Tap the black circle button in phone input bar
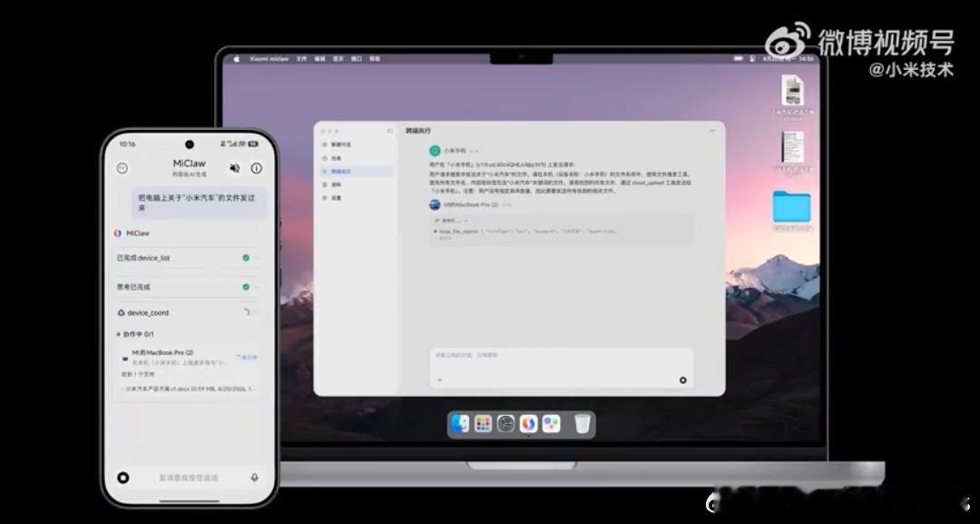Screen dimensions: 980x524 click(123, 478)
